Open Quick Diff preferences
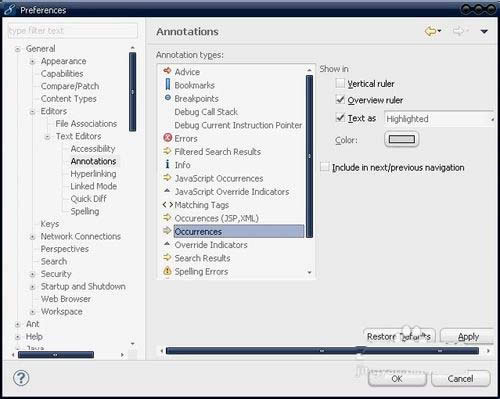Viewport: 500px width, 399px height. 88,199
